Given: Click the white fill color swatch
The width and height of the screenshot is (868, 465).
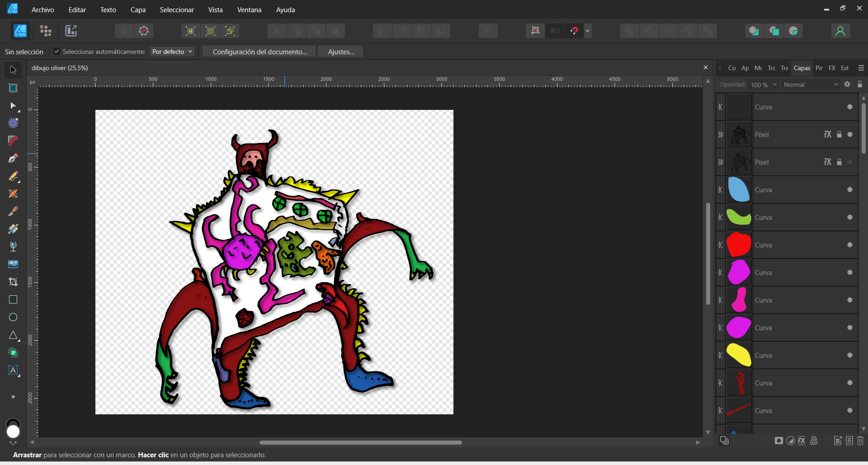Looking at the screenshot, I should coord(13,432).
